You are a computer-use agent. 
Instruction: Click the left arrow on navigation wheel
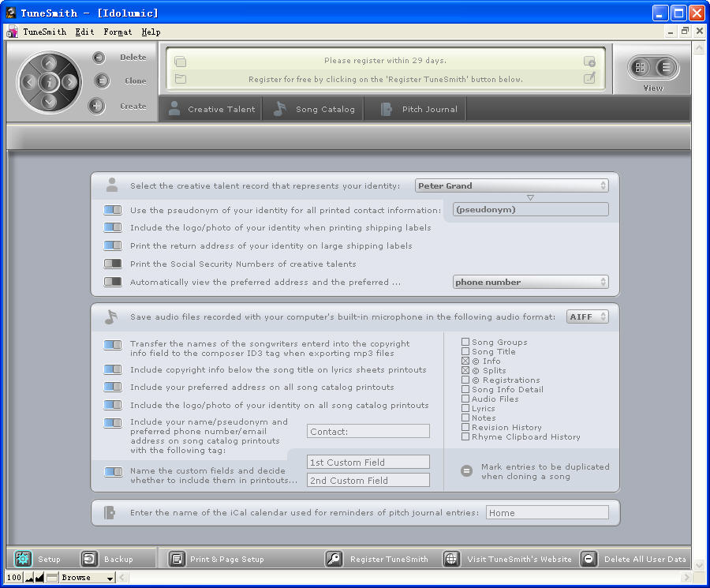pyautogui.click(x=29, y=82)
